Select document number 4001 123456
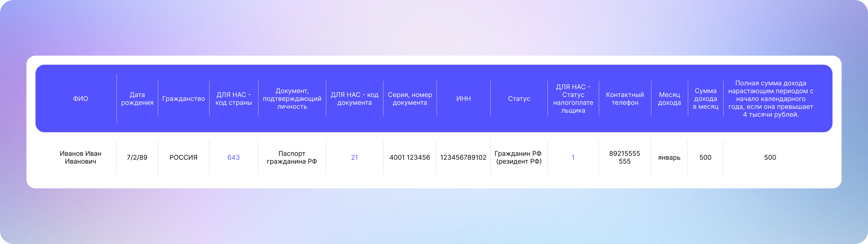The width and height of the screenshot is (868, 244). tap(410, 157)
